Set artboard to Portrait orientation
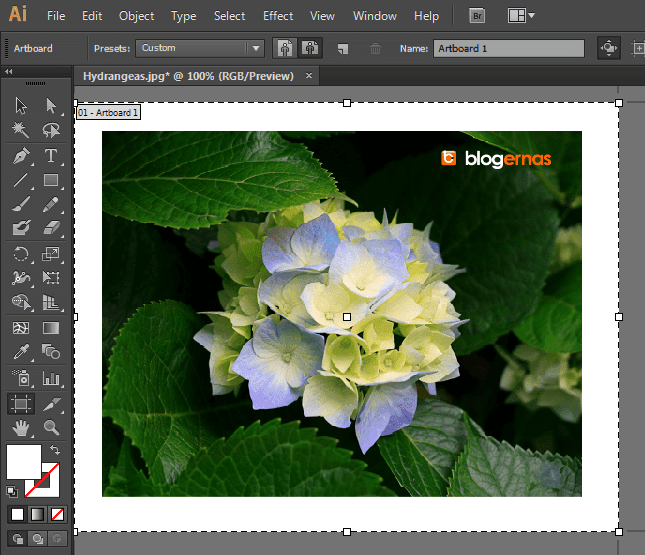The height and width of the screenshot is (555, 645). 285,49
